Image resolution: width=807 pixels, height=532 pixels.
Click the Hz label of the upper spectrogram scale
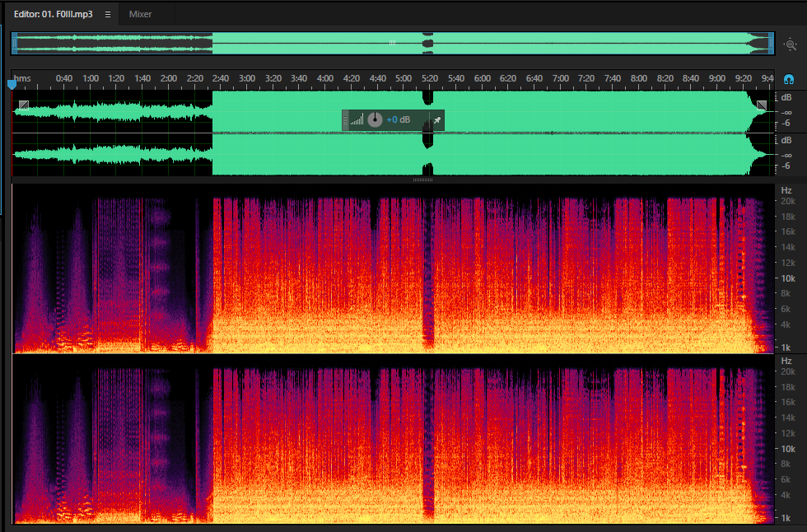point(786,190)
